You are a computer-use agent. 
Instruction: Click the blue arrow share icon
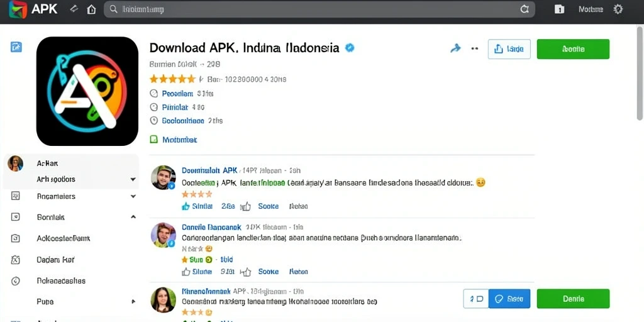[x=455, y=49]
